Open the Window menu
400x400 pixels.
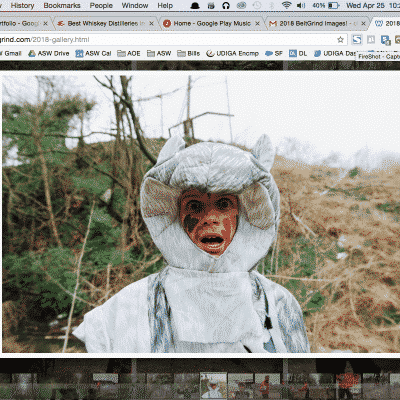135,6
